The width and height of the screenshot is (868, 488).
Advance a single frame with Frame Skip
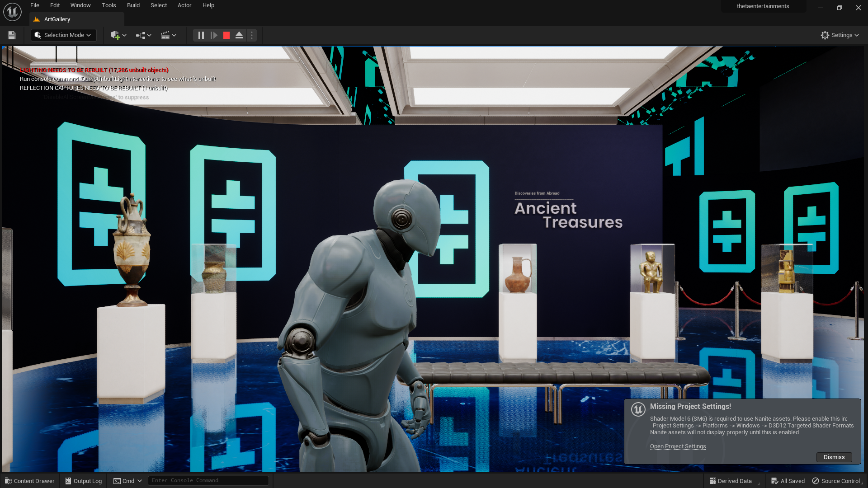[x=214, y=35]
